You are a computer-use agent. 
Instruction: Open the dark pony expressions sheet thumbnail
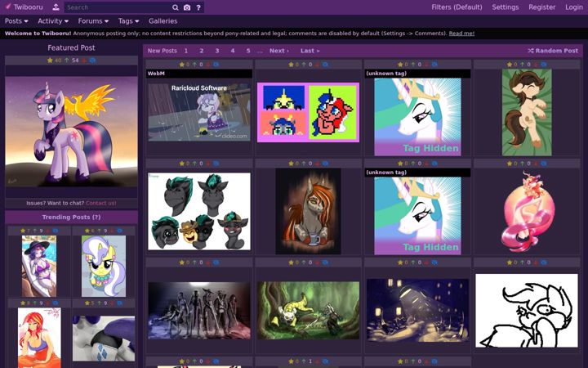point(199,212)
